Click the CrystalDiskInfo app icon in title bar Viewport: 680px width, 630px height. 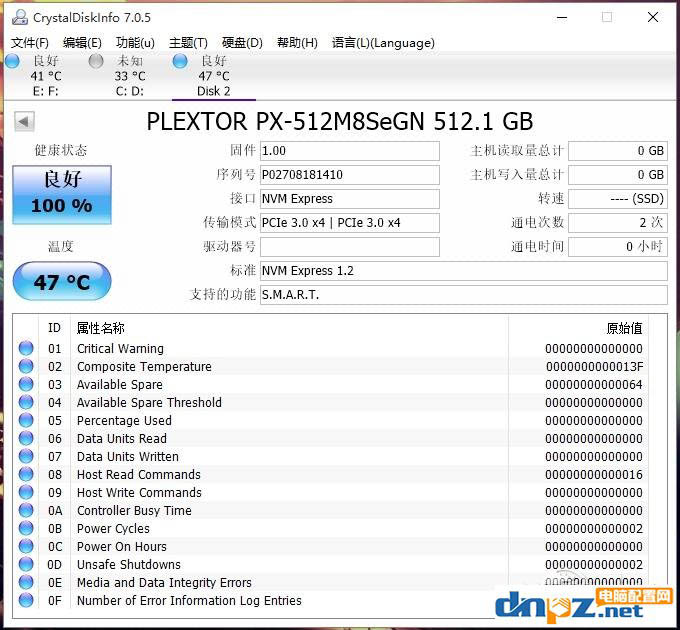pyautogui.click(x=20, y=17)
